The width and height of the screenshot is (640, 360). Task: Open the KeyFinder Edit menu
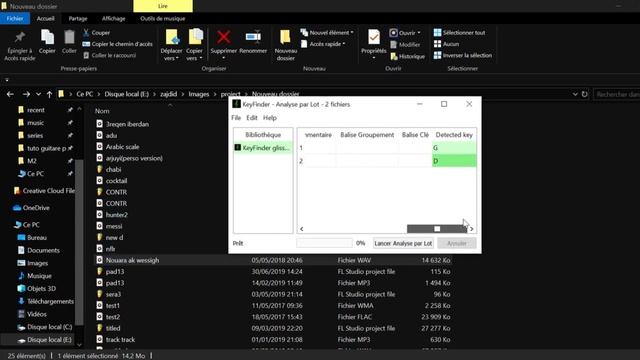click(252, 118)
